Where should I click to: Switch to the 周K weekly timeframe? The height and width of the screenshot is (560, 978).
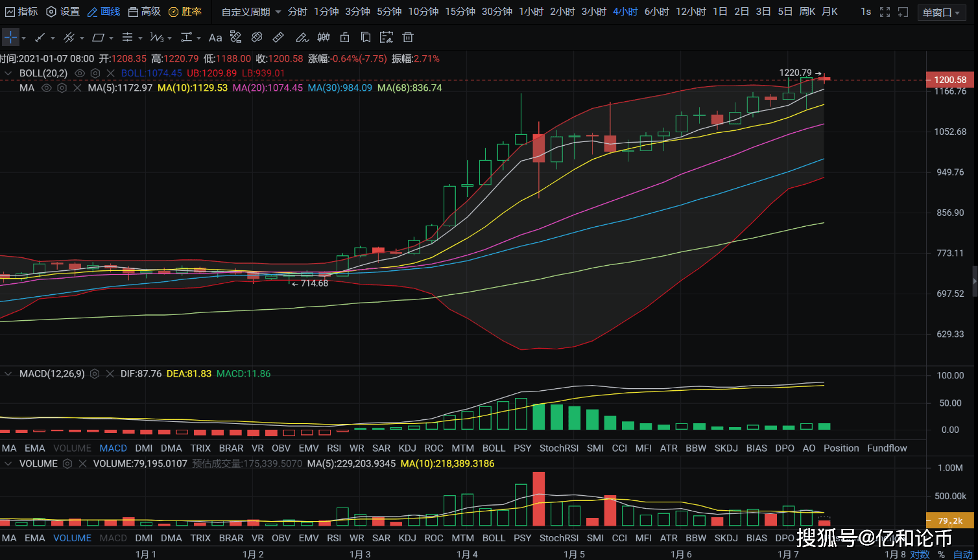[807, 12]
